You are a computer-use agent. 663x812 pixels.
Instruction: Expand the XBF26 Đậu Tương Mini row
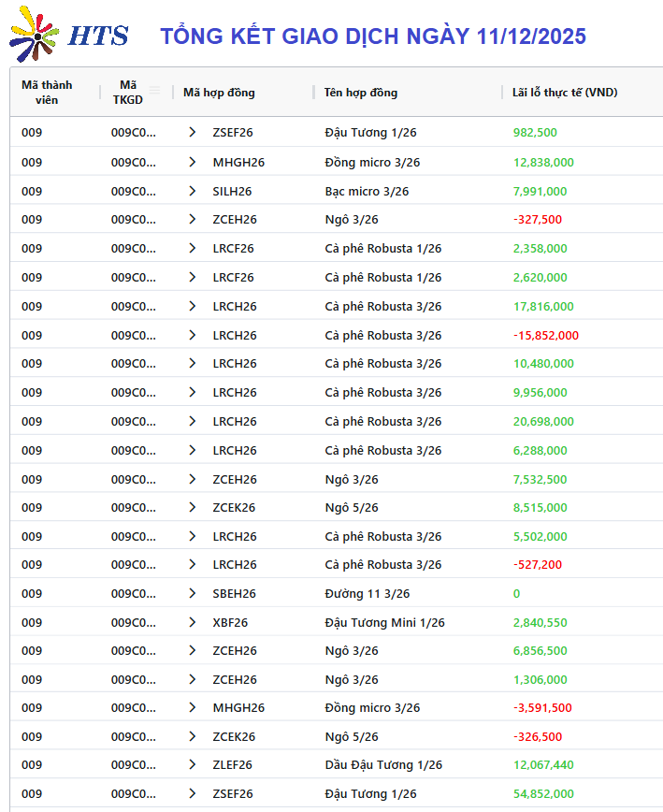[193, 622]
